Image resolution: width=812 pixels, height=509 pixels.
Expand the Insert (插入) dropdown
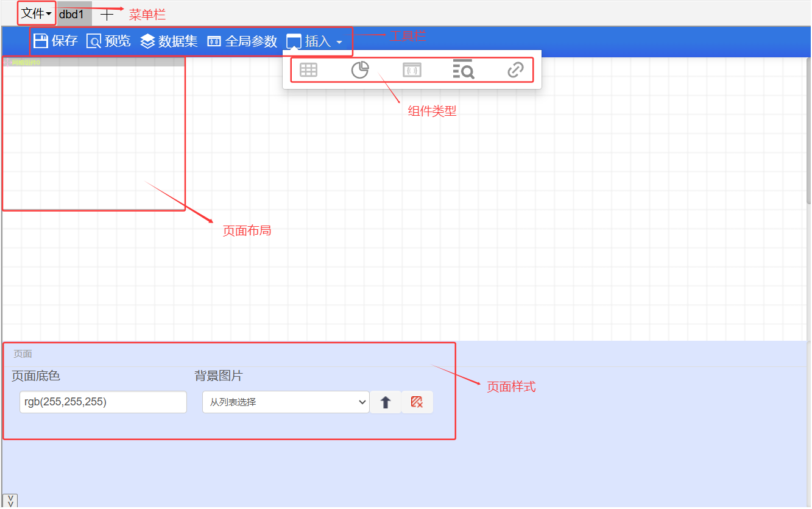314,41
